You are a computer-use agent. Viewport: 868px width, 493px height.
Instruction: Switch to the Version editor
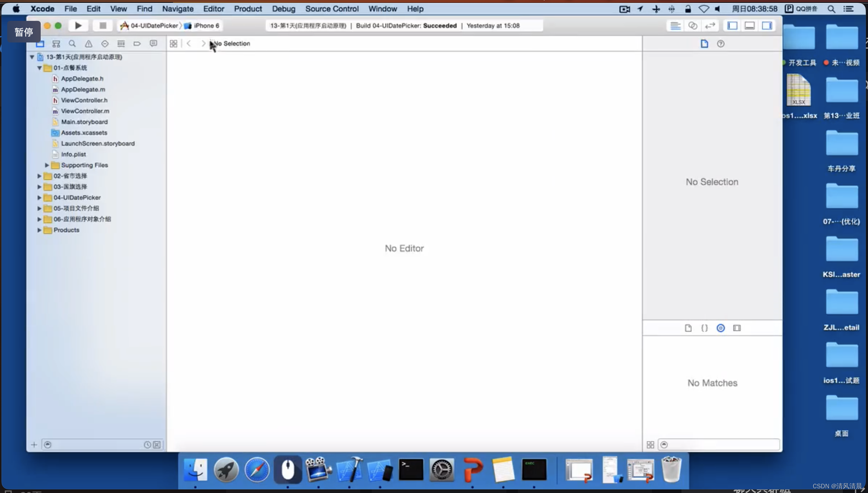click(710, 26)
